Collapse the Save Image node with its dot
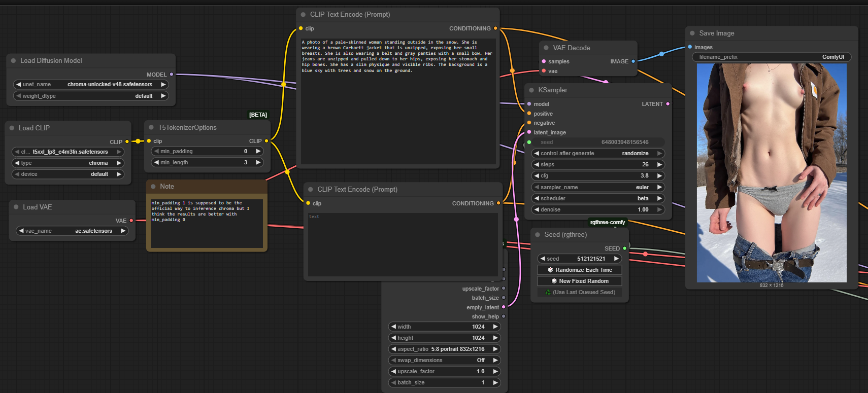This screenshot has width=868, height=393. tap(692, 33)
